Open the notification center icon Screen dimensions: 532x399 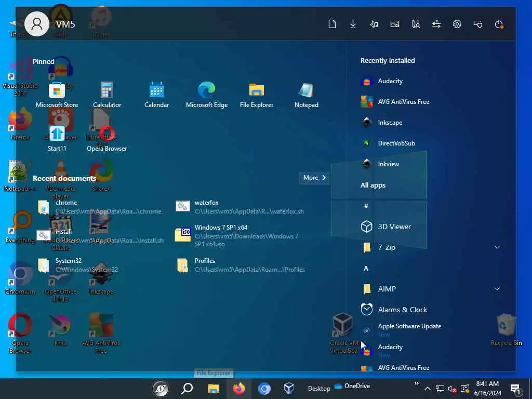pos(515,389)
